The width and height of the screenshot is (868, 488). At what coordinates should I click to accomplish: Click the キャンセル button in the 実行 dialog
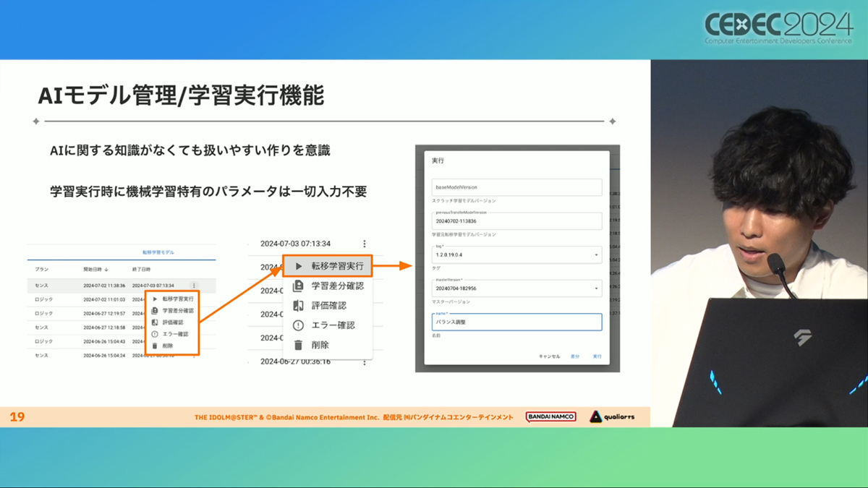549,356
